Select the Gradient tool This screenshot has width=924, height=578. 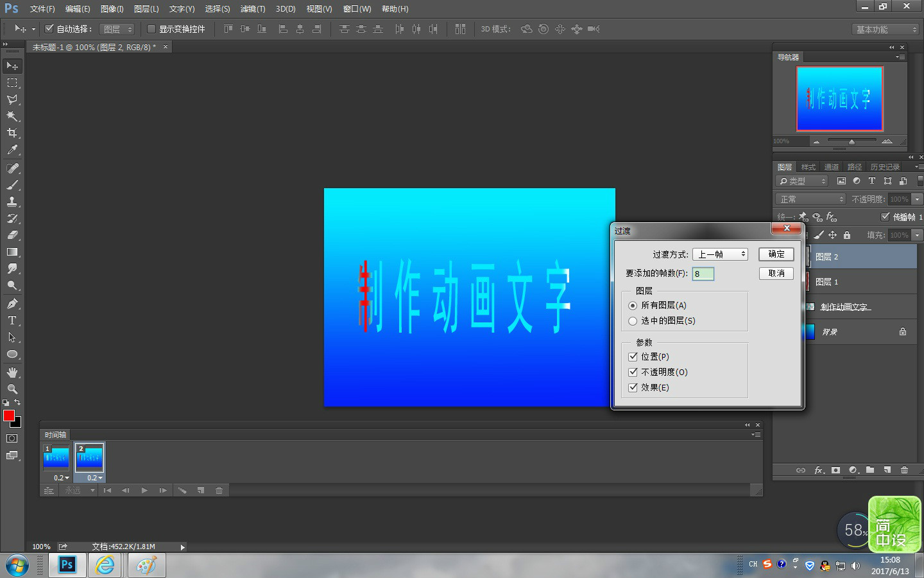[12, 252]
